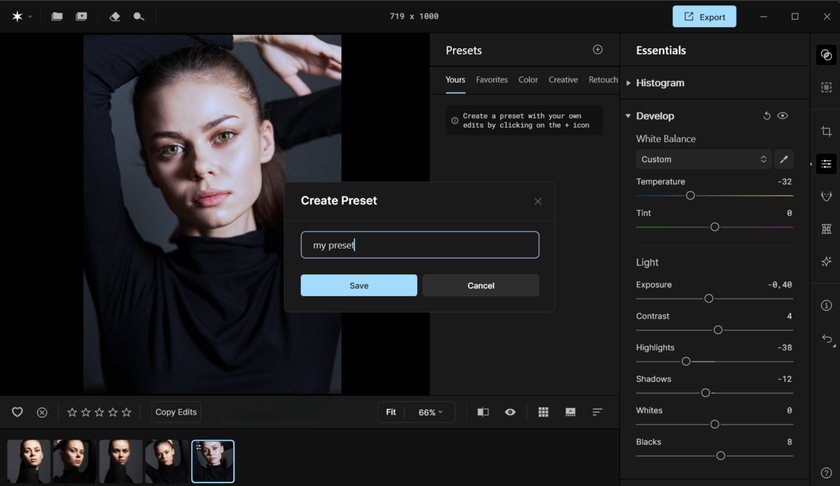
Task: Switch to the Color presets tab
Action: tap(528, 79)
